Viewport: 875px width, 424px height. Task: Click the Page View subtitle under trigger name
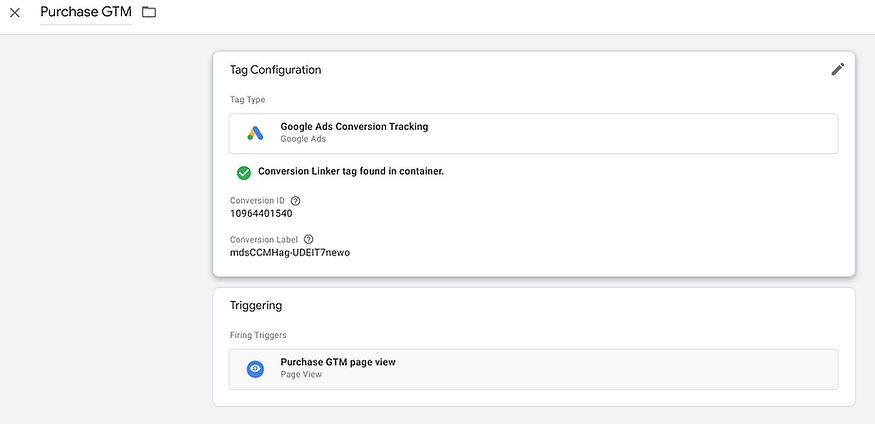[301, 374]
